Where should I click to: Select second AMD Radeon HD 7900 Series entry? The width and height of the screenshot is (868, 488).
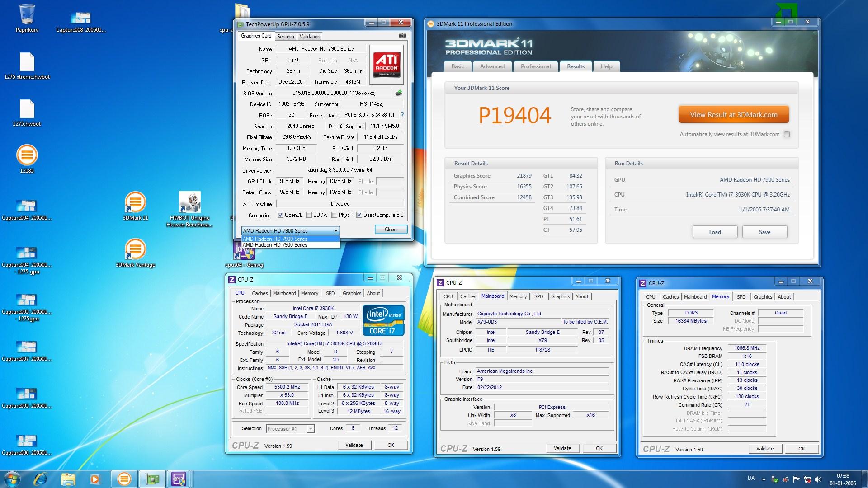tap(290, 245)
